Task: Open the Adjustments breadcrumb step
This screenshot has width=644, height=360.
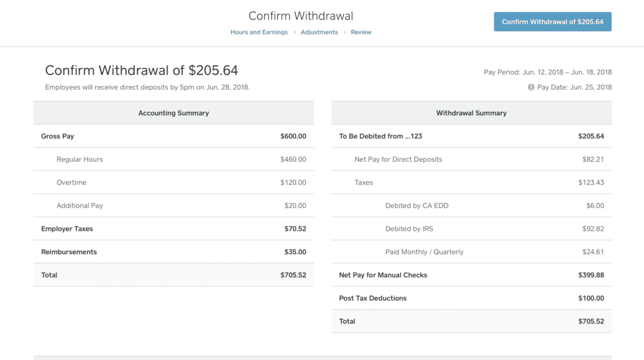Action: click(x=319, y=32)
